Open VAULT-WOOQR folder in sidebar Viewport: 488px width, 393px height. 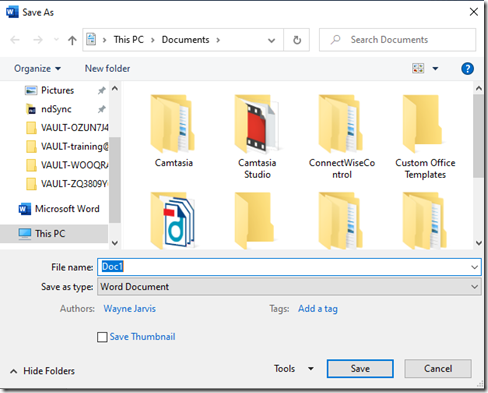tap(67, 165)
